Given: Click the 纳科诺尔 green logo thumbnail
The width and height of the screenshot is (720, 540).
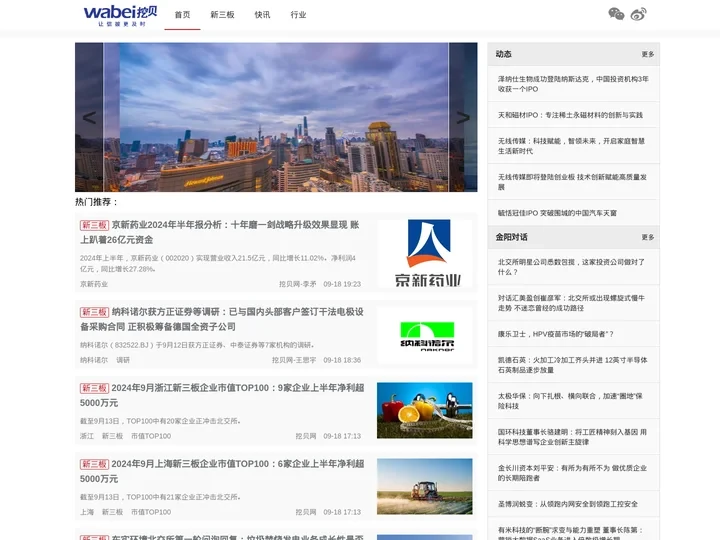Looking at the screenshot, I should point(425,336).
